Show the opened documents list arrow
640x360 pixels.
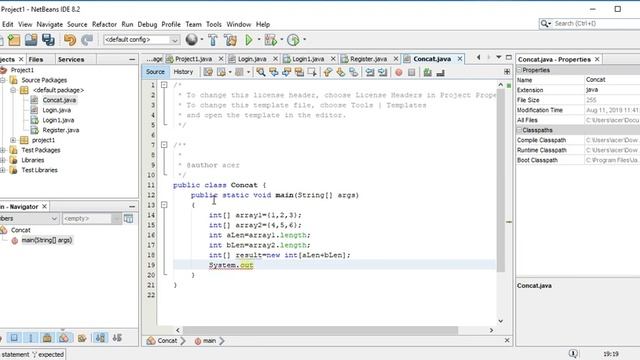point(499,58)
